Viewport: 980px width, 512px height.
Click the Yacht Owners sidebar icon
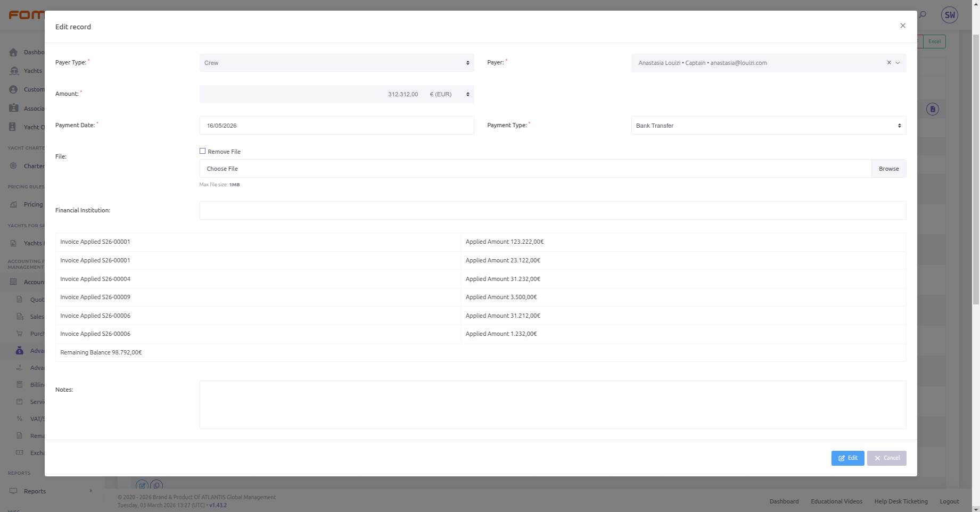13,127
